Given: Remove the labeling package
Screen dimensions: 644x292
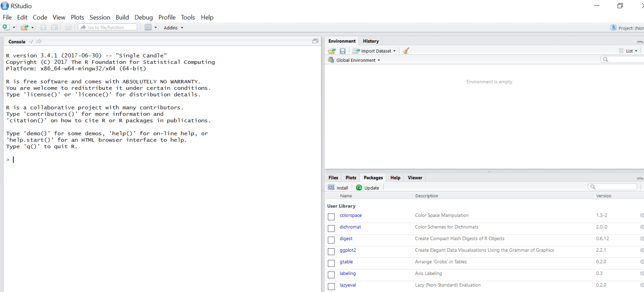Looking at the screenshot, I should (642, 273).
